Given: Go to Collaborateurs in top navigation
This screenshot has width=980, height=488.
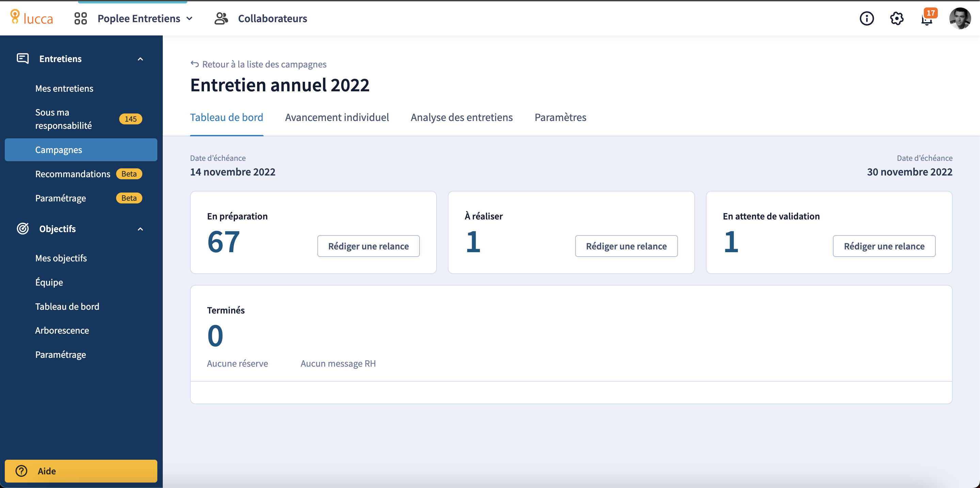Looking at the screenshot, I should tap(272, 18).
